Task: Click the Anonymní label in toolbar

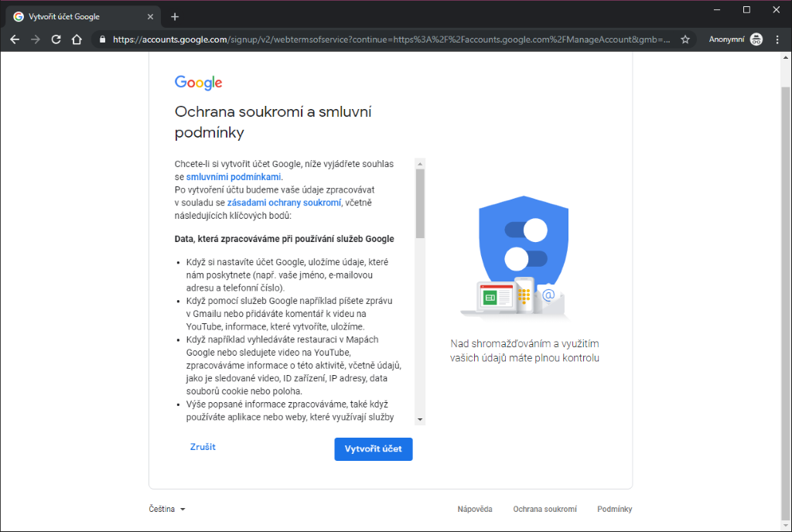Action: point(726,39)
